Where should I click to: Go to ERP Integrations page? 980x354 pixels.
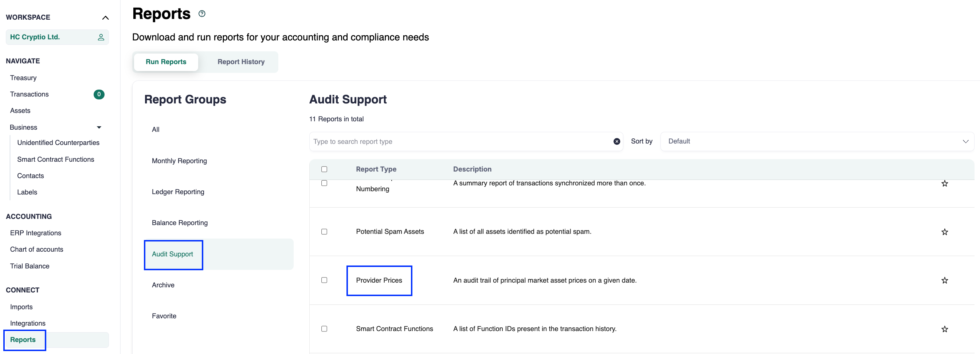point(35,233)
